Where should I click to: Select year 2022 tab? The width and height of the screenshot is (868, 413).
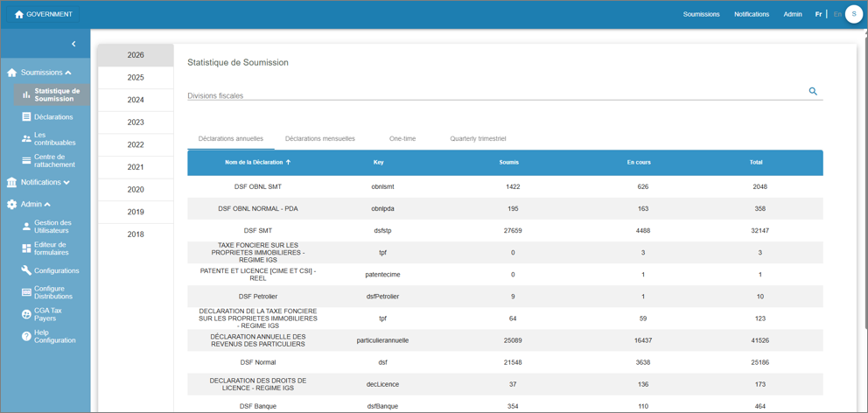(x=136, y=145)
